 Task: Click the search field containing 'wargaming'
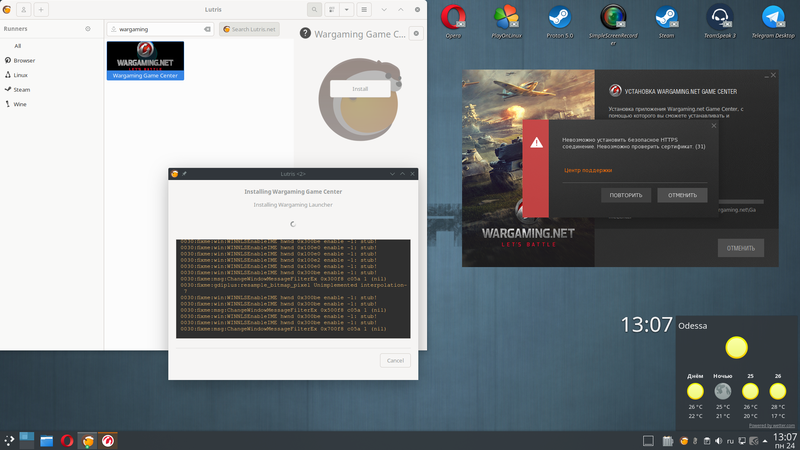point(160,29)
